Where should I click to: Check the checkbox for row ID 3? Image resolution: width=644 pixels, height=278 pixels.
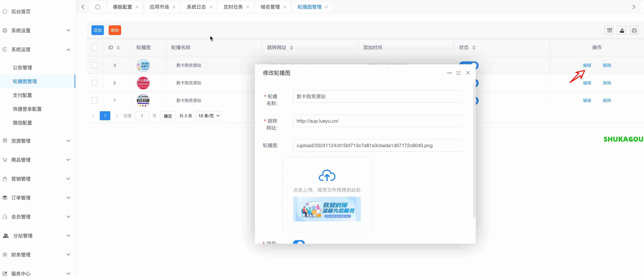(95, 65)
